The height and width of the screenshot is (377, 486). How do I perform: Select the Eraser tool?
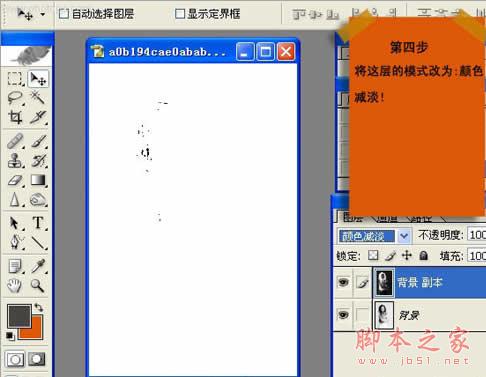[15, 180]
